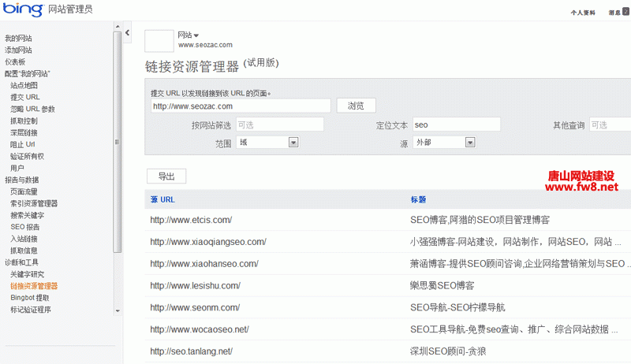This screenshot has width=631, height=364.
Task: Open 验证所有权 in the sidebar
Action: tap(27, 156)
